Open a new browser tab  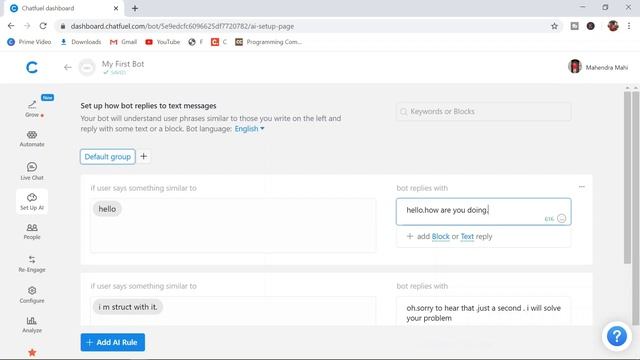[x=135, y=8]
